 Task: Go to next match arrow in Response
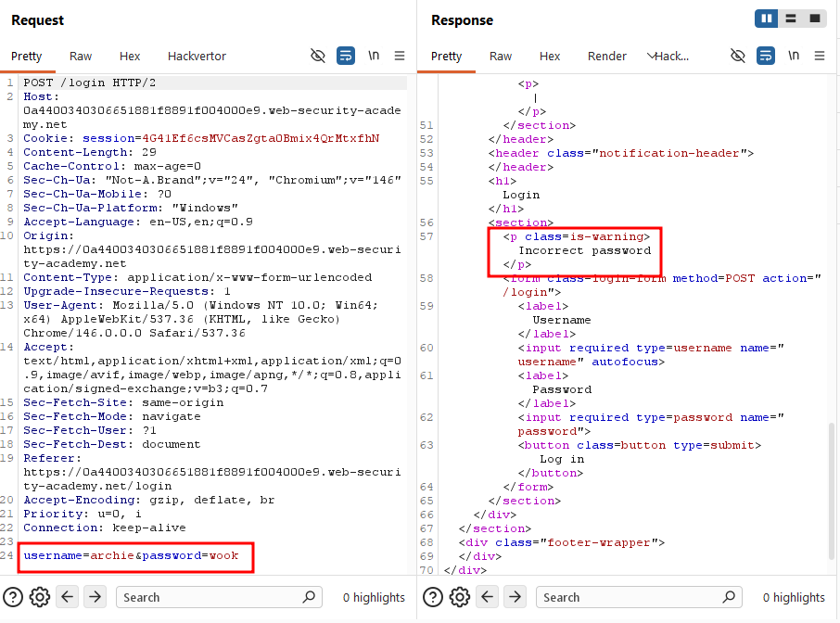point(515,596)
